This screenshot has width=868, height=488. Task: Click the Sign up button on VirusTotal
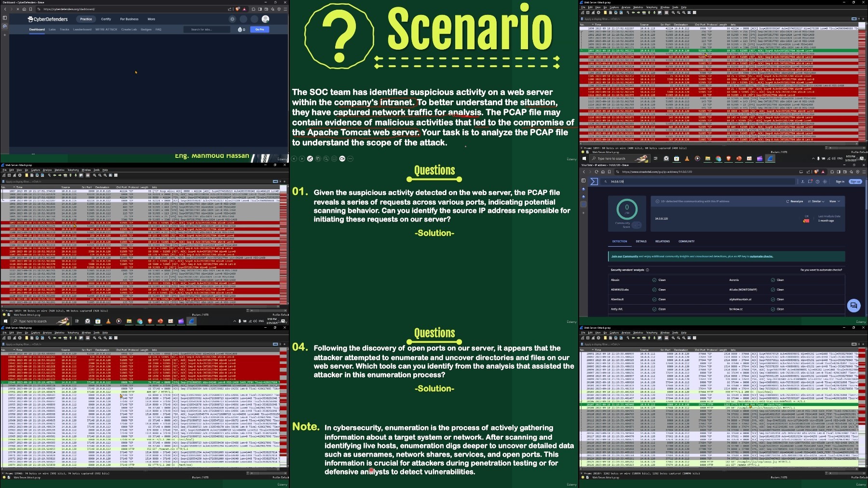coord(855,181)
